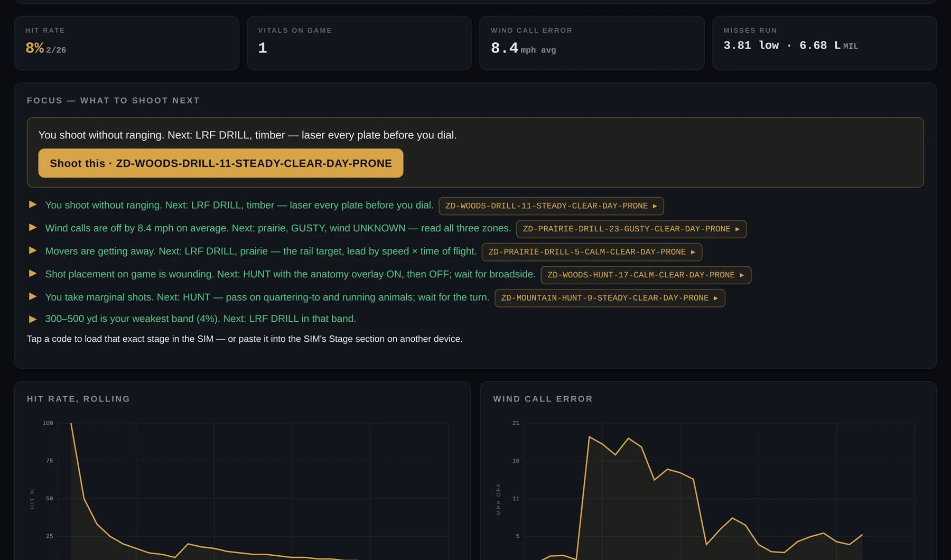Image resolution: width=951 pixels, height=560 pixels.
Task: Click the gold "Shoot this" button
Action: pyautogui.click(x=221, y=163)
